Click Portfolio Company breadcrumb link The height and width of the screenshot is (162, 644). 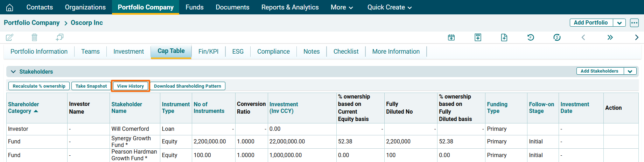point(31,23)
